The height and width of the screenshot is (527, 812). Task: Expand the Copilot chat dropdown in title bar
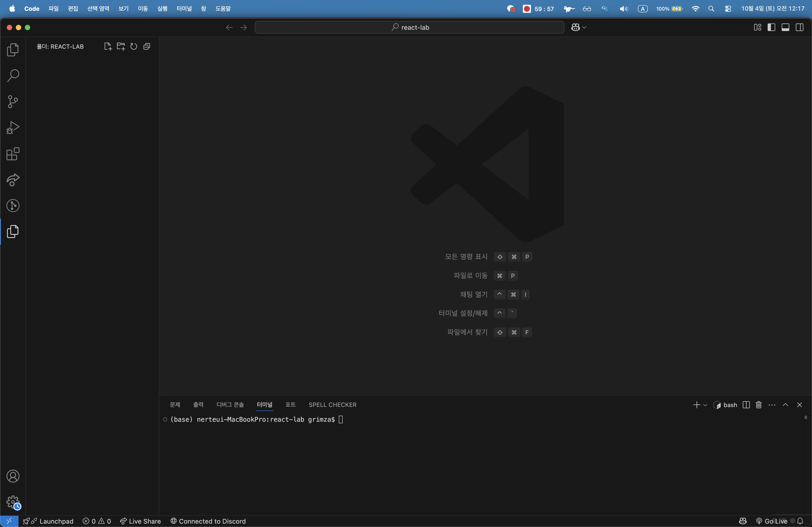point(584,27)
